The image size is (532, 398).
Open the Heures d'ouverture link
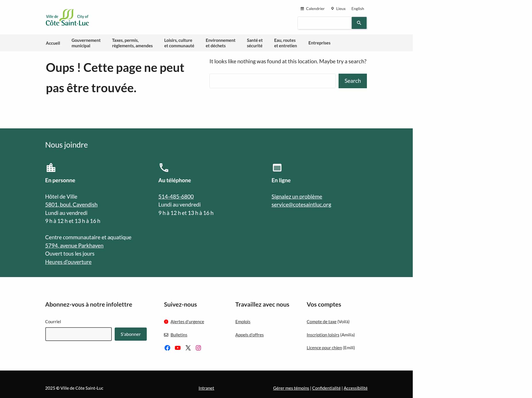[68, 262]
